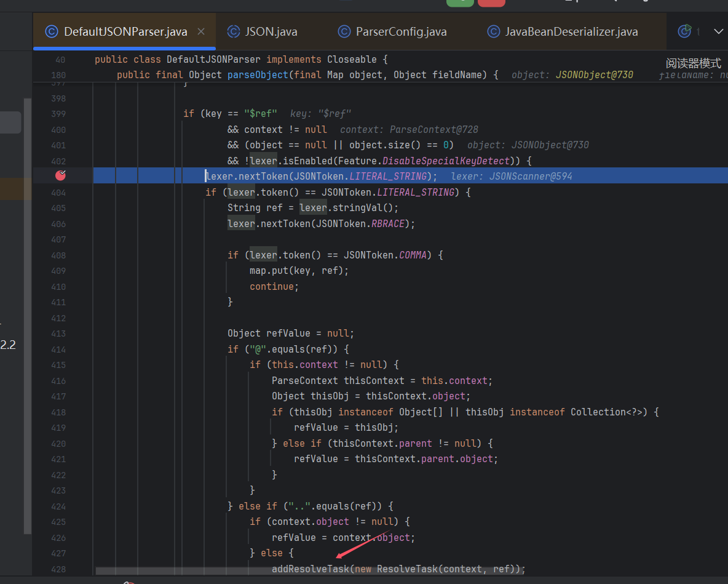
Task: Click inline hint context: ParseContext@728
Action: [x=409, y=129]
